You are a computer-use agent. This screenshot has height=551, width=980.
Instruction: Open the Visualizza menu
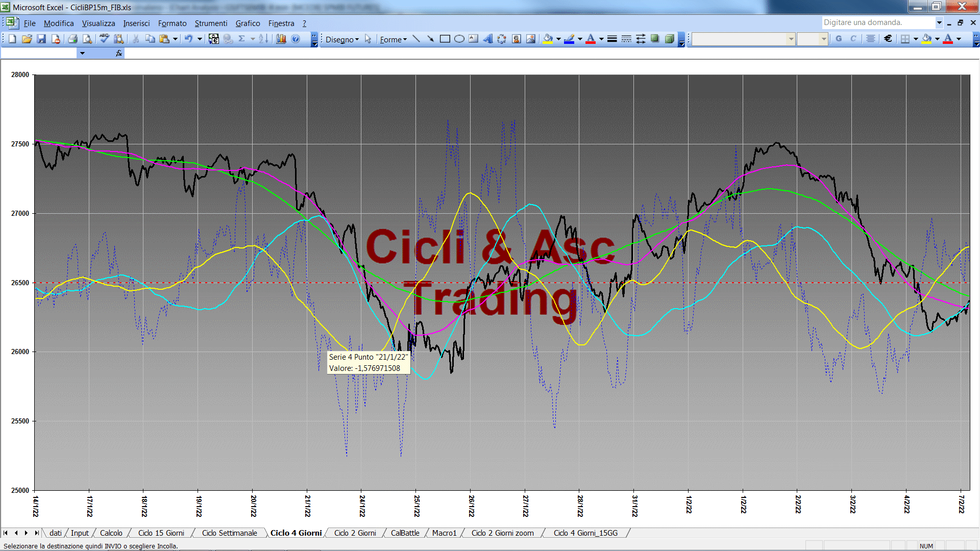(x=99, y=23)
